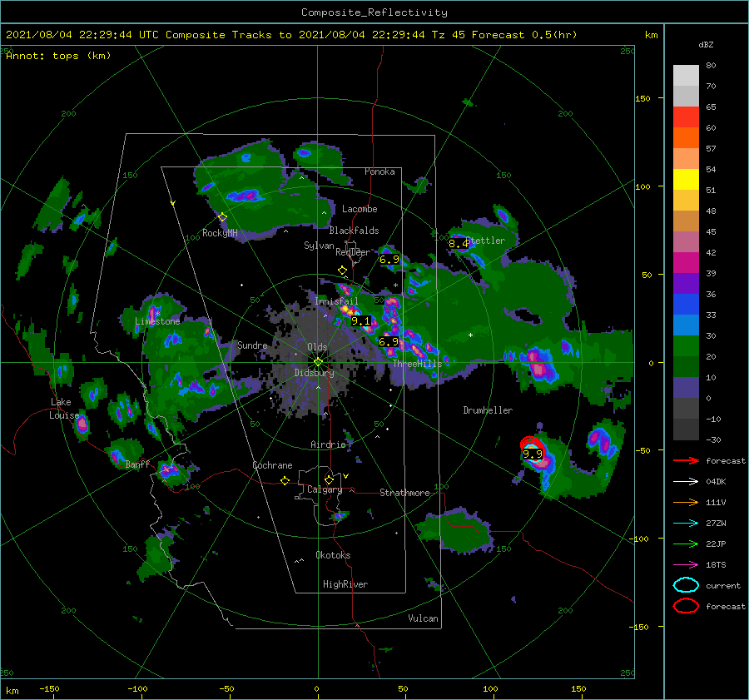Click the Strathmore town label
The width and height of the screenshot is (749, 700).
coord(404,493)
